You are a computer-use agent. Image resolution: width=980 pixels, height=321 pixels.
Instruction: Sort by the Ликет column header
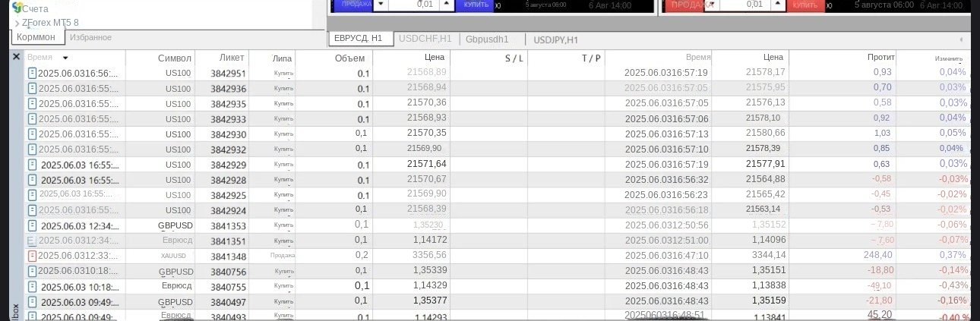[232, 58]
